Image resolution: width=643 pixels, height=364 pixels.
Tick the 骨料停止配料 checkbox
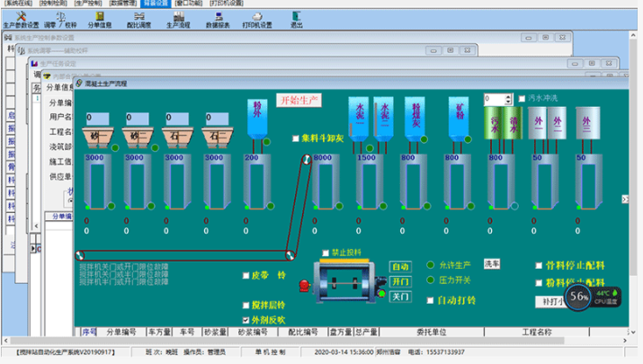coord(539,266)
